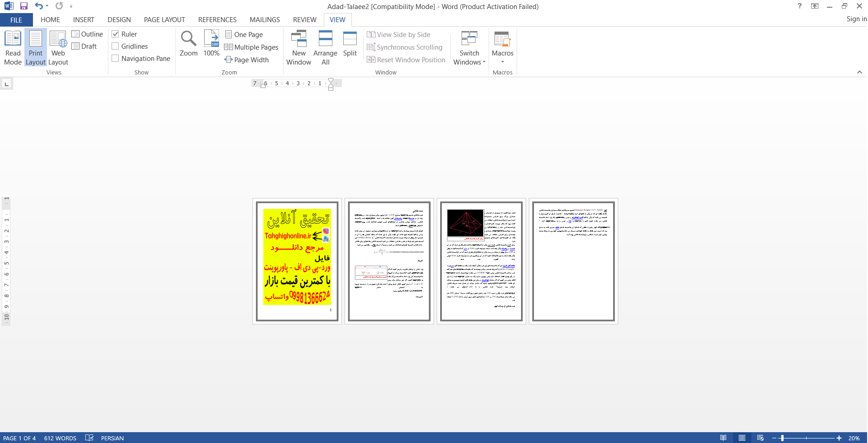Viewport: 868px width, 443px height.
Task: Switch to the MAILINGS tab
Action: pos(265,20)
